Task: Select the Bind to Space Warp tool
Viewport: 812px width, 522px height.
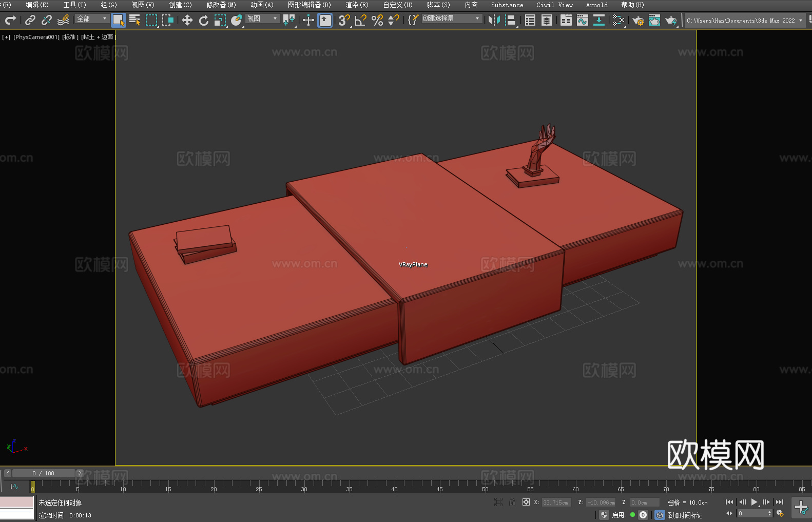Action: click(63, 20)
